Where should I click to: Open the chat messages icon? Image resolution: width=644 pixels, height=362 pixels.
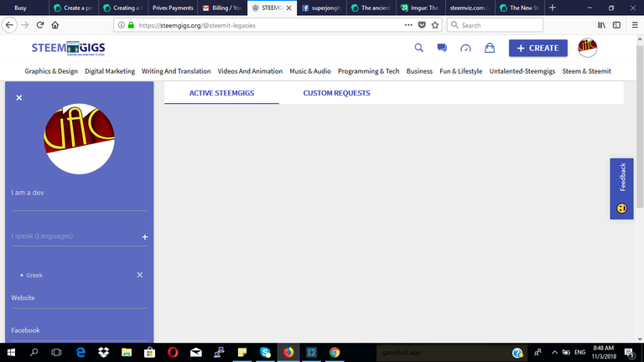point(442,48)
